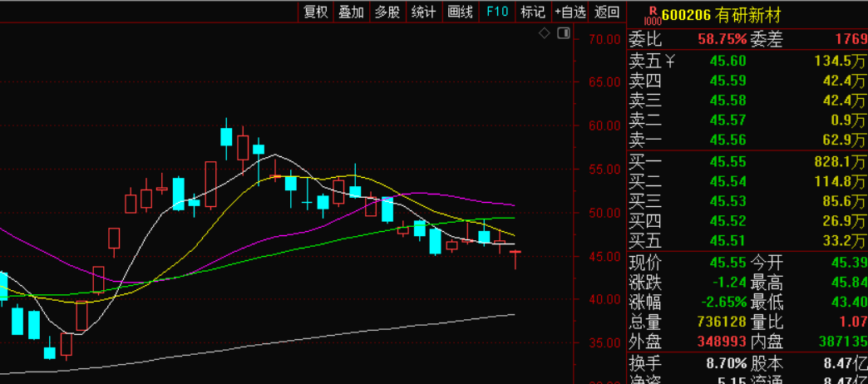
Task: Add stock via +自选 button
Action: pyautogui.click(x=570, y=12)
